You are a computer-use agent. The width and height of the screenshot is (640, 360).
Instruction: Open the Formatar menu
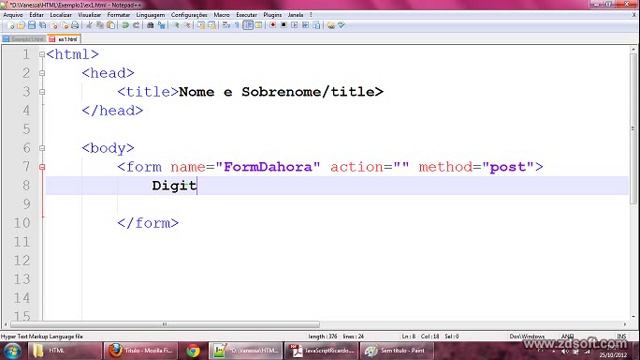[118, 15]
